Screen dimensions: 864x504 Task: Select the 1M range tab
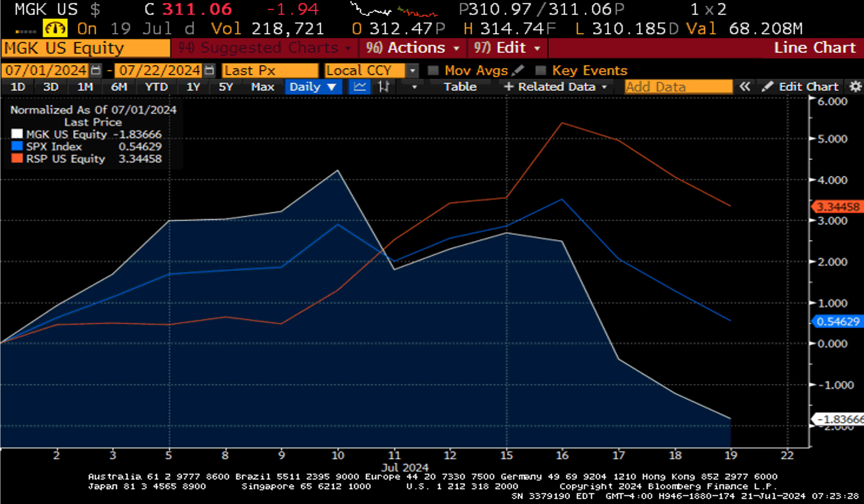[85, 87]
